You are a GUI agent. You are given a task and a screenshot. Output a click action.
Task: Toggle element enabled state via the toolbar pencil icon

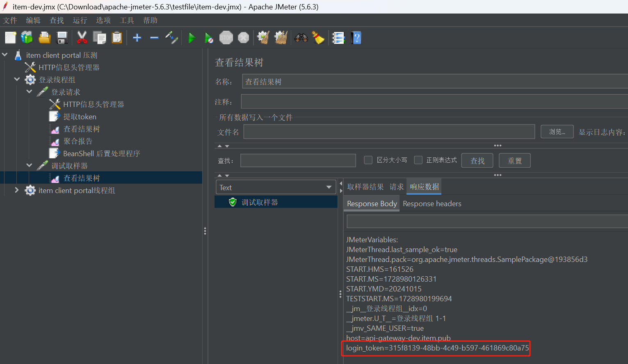171,38
